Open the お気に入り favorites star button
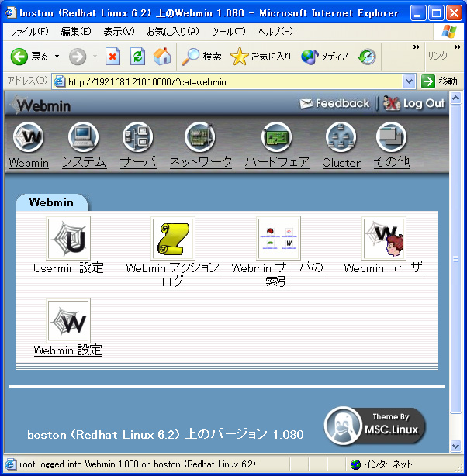 coord(261,57)
